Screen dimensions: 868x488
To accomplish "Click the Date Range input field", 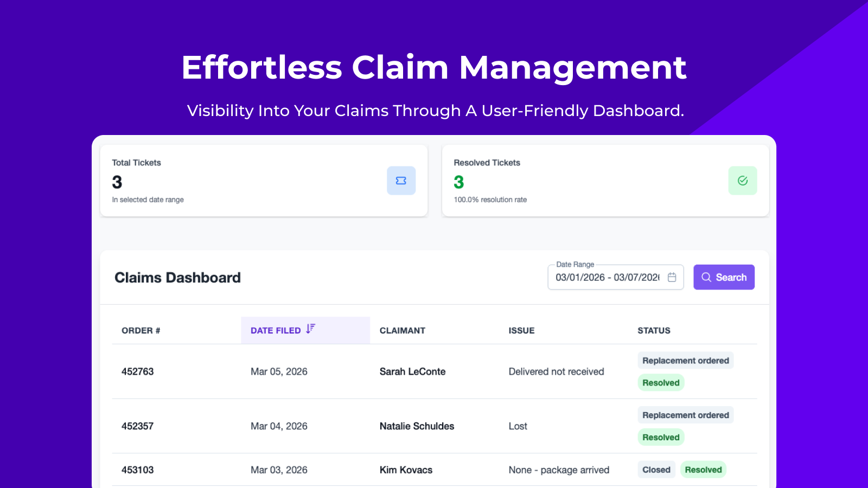I will [x=607, y=277].
